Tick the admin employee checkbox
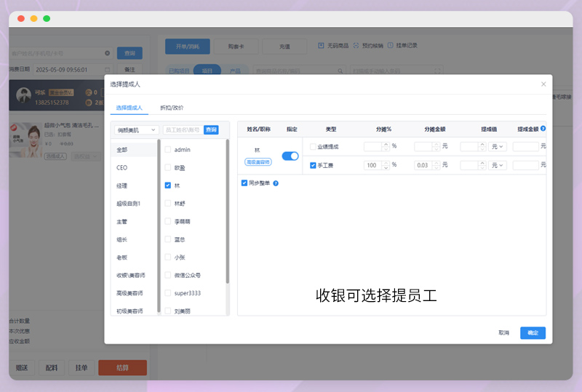This screenshot has height=392, width=582. (168, 149)
